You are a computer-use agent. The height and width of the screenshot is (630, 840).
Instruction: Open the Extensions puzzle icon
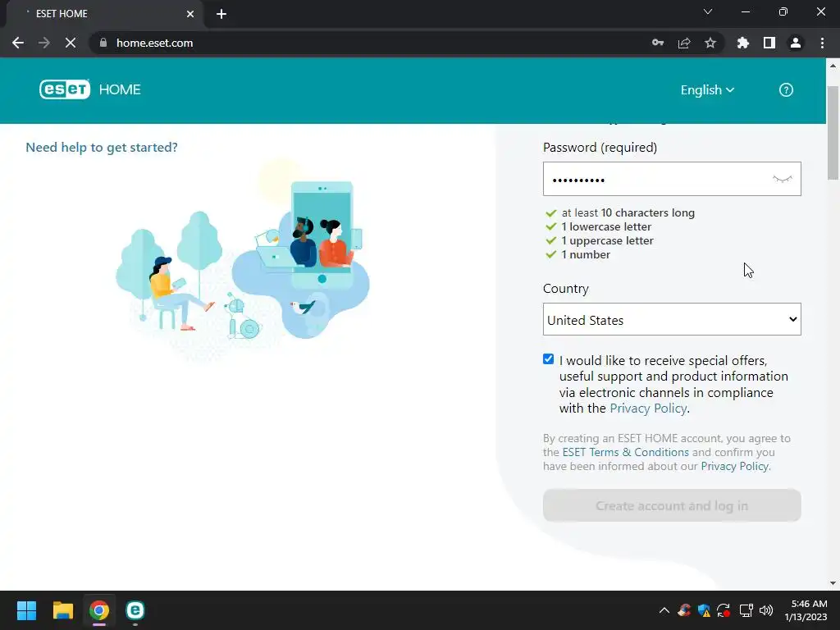[x=743, y=43]
